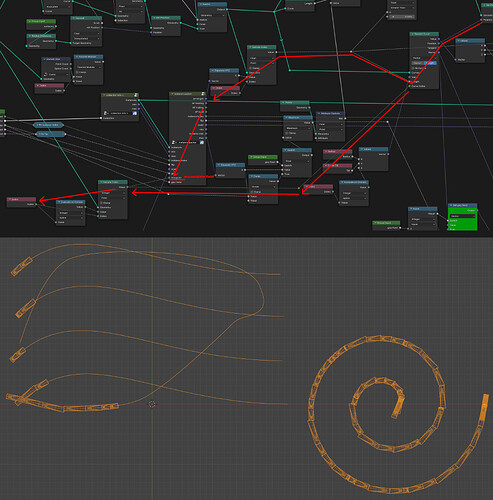This screenshot has height=500, width=493.
Task: Select the ID Instance Index collapsed node
Action: point(49,125)
